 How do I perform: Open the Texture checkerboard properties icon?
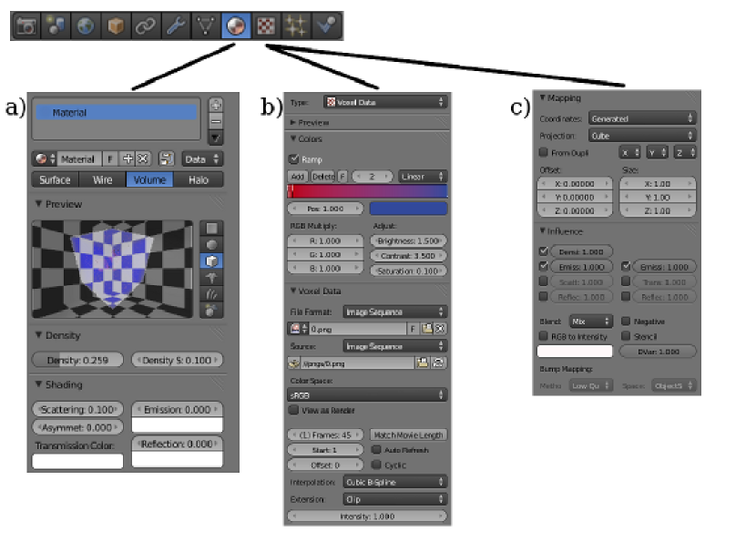[x=264, y=26]
